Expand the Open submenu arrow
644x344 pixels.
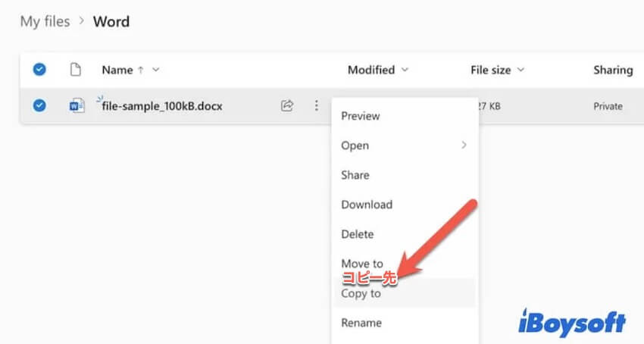pyautogui.click(x=464, y=145)
